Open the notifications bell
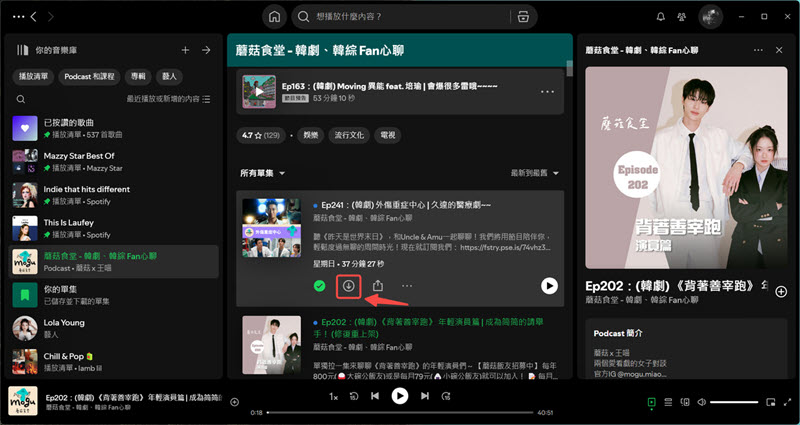The image size is (800, 425). (661, 17)
